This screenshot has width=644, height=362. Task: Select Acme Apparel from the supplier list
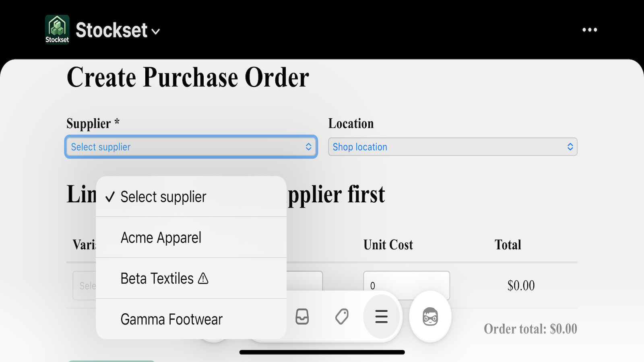tap(191, 238)
